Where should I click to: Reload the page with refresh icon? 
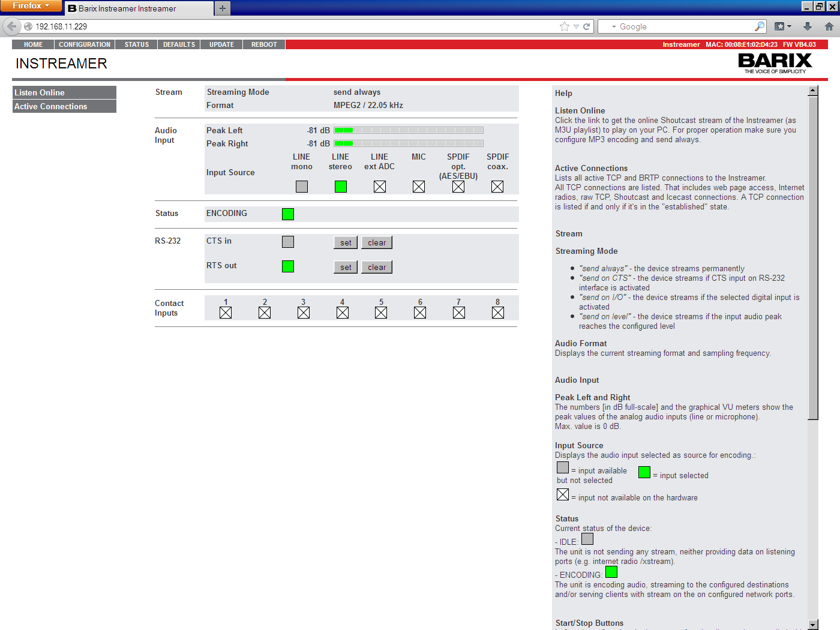(x=586, y=26)
